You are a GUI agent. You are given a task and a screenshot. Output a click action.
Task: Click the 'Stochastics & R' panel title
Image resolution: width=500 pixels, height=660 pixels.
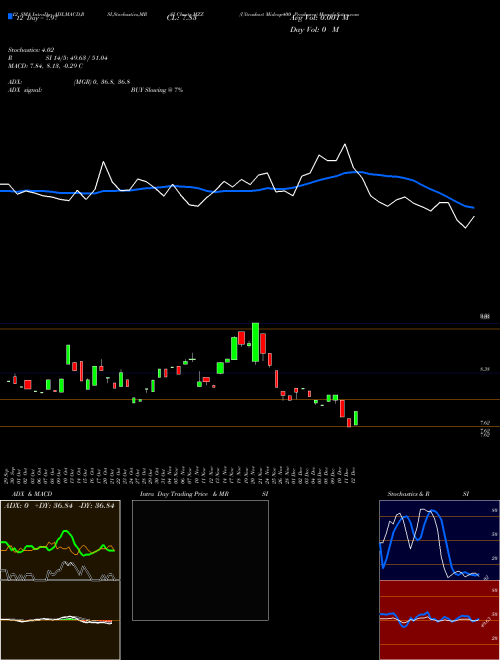pos(408,494)
